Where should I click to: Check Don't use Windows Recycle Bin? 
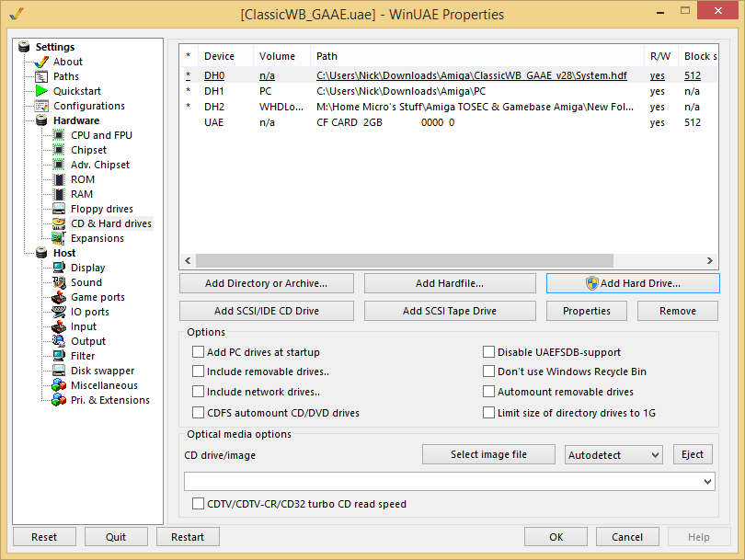[489, 371]
